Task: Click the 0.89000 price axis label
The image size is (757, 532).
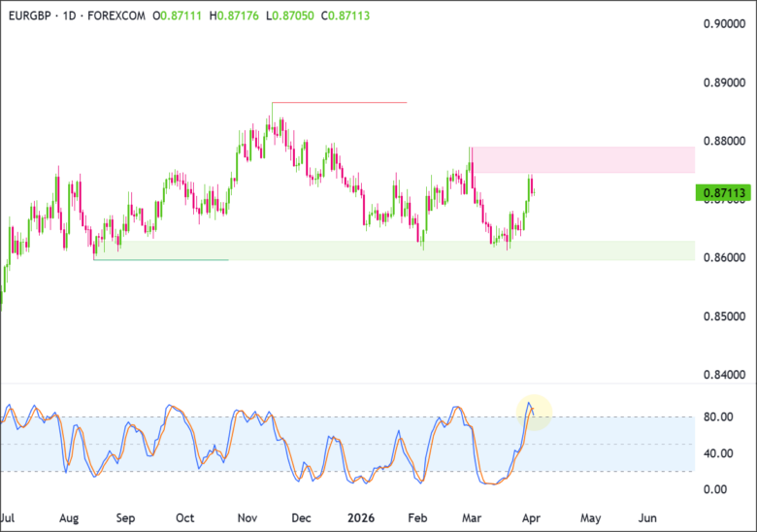Action: pos(724,83)
